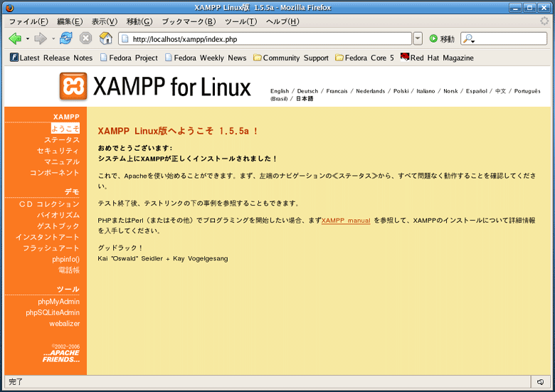This screenshot has height=392, width=555.
Task: Switch language to Polski
Action: (401, 91)
